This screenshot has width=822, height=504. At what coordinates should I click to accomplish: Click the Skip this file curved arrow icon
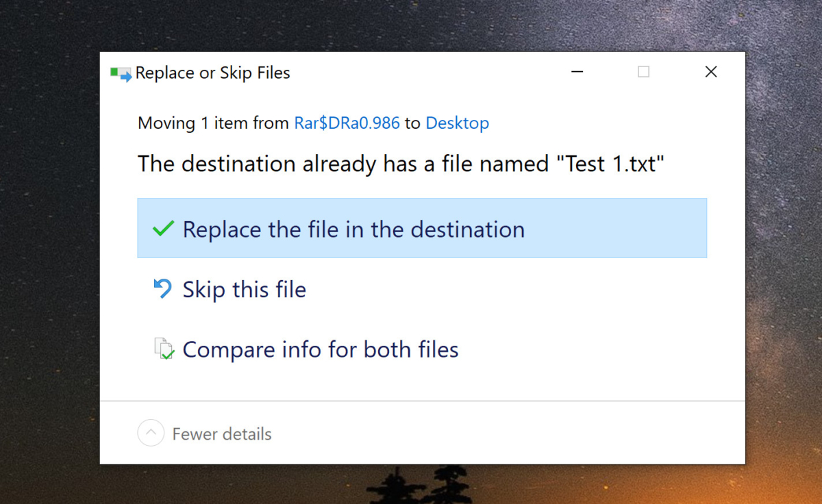coord(162,288)
